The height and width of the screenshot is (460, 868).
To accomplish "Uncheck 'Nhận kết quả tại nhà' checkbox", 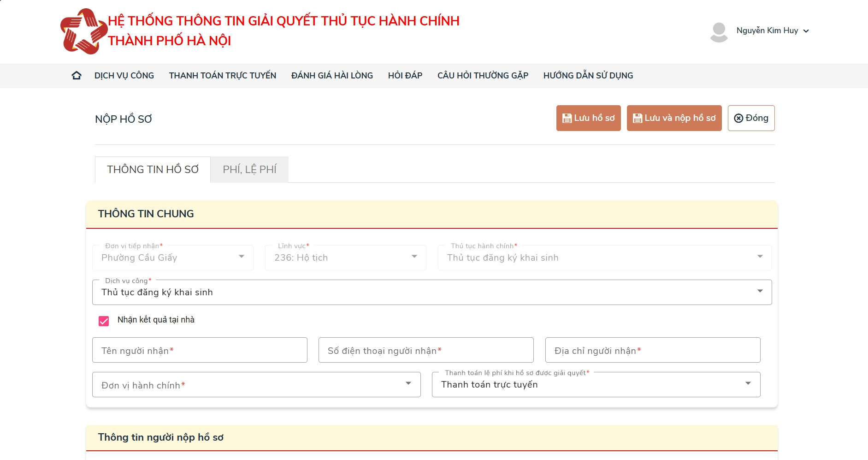I will (104, 321).
